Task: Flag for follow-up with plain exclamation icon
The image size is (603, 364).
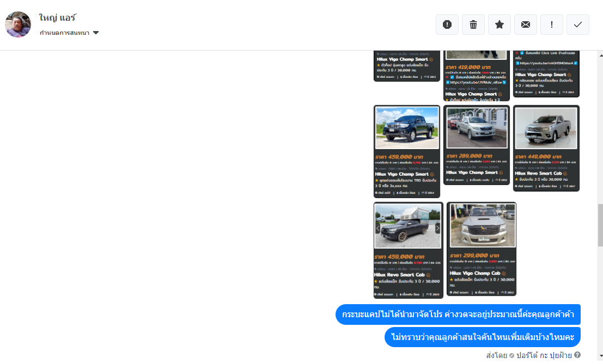Action: [551, 24]
